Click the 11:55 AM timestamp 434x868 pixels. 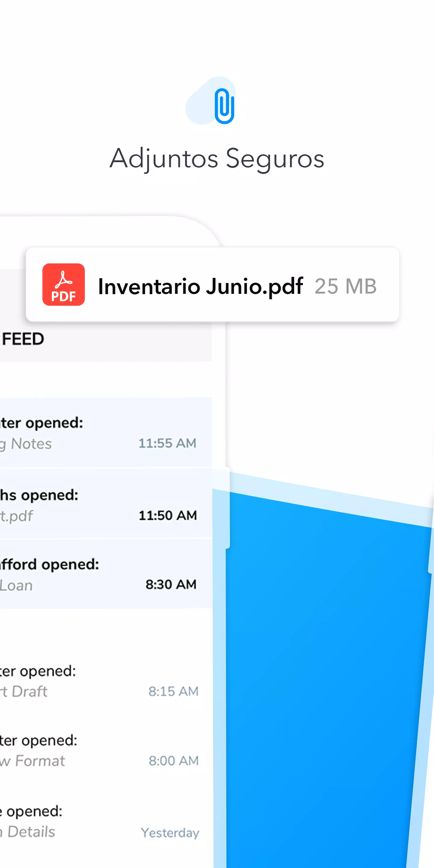[168, 443]
